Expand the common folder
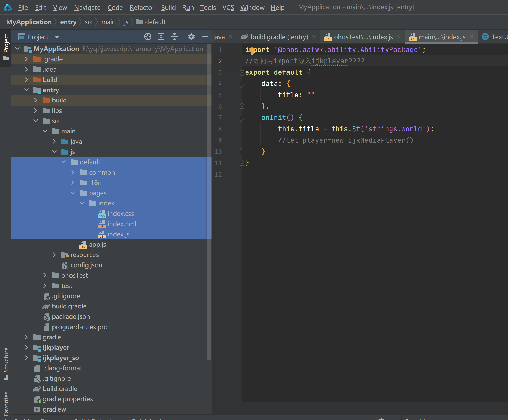This screenshot has width=508, height=420. (73, 173)
